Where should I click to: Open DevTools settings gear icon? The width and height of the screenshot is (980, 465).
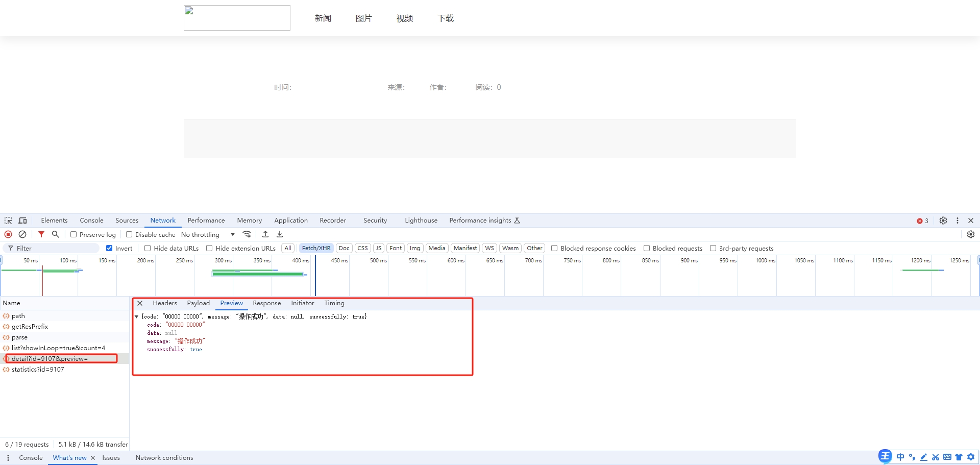pyautogui.click(x=943, y=221)
